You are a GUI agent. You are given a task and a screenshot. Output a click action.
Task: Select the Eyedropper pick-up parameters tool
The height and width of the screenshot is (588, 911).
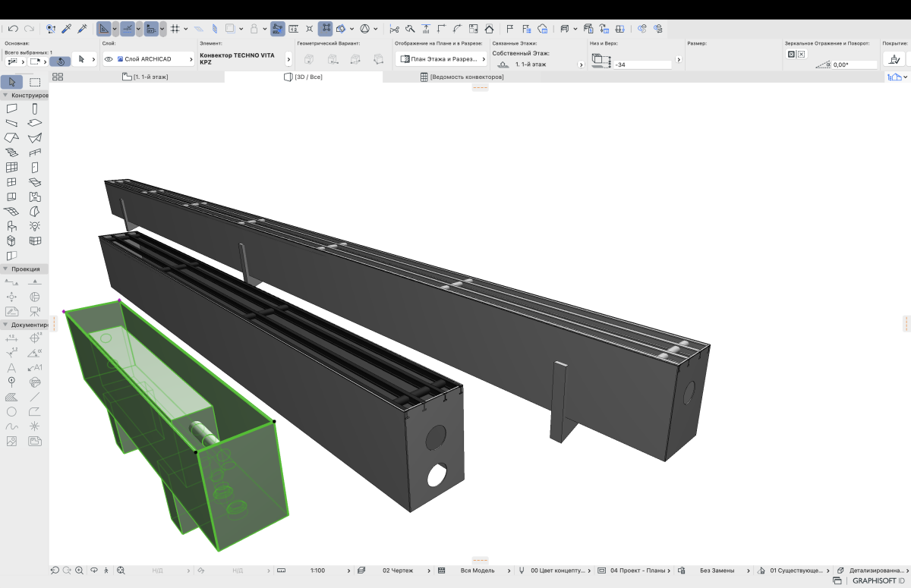(x=67, y=29)
